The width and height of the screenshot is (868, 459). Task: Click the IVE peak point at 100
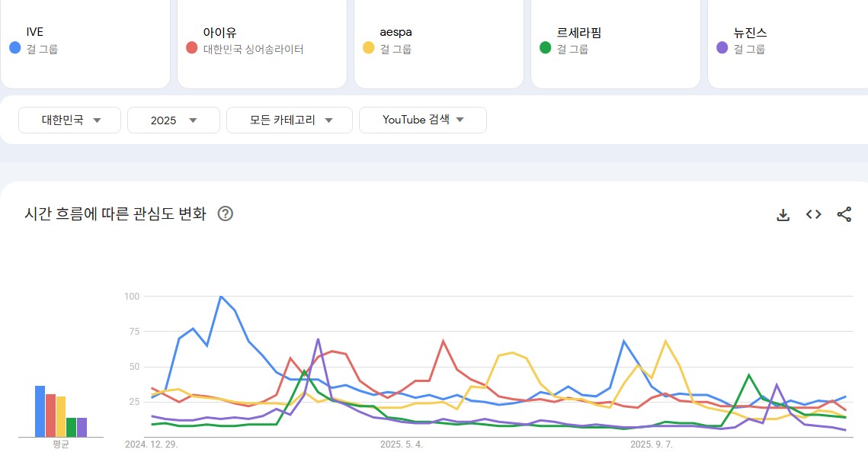221,296
